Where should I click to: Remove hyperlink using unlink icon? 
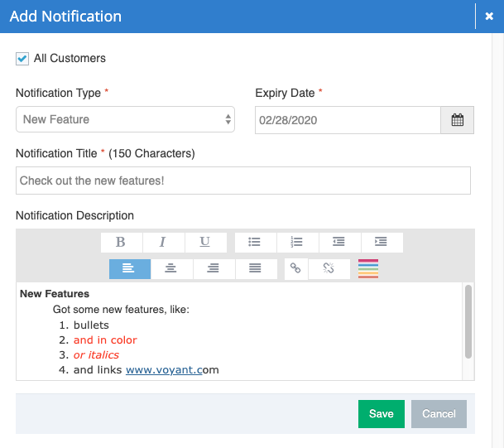tap(328, 268)
